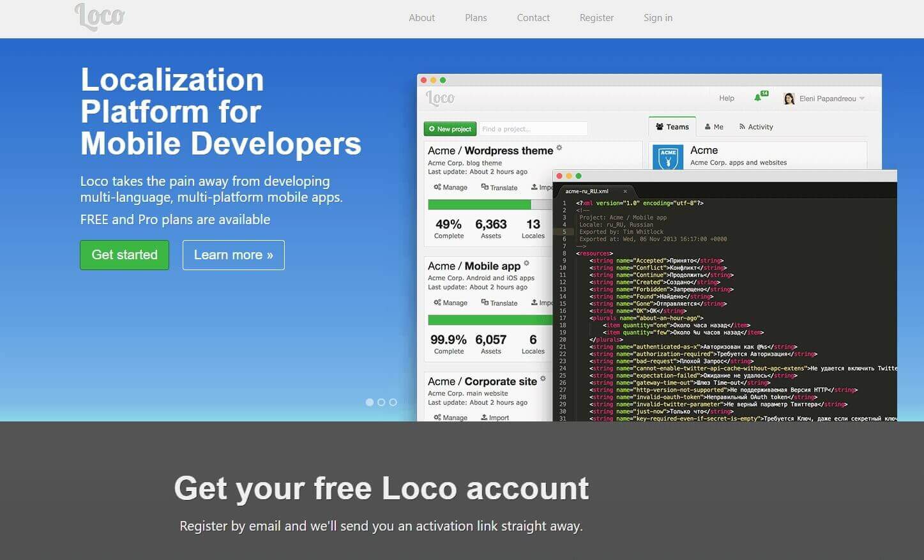
Task: Click Eleni Papandreou's avatar picture
Action: (x=789, y=98)
